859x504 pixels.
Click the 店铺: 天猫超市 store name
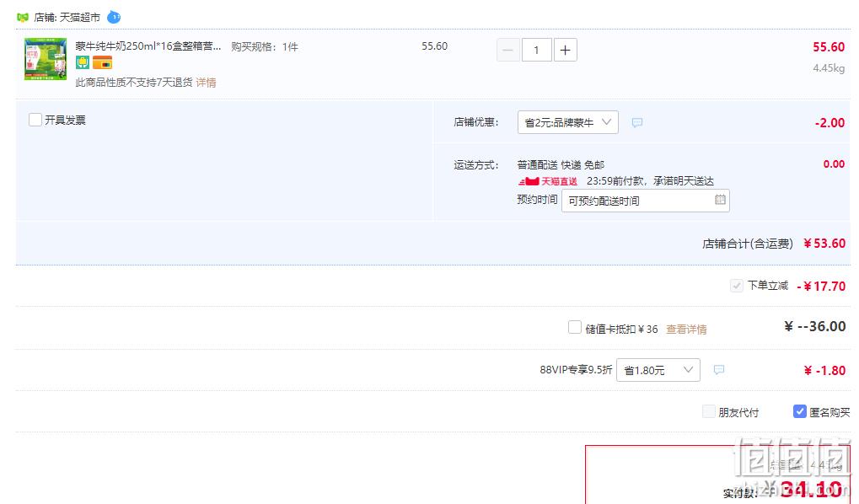point(67,18)
